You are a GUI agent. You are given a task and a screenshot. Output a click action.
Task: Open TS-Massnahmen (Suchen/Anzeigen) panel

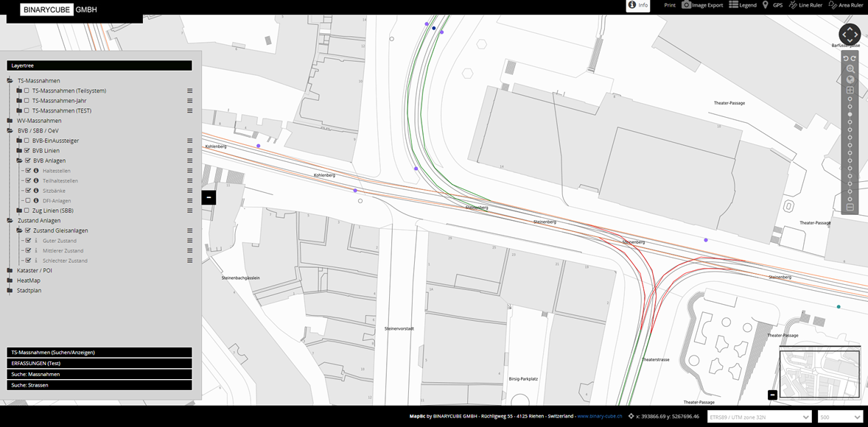99,353
